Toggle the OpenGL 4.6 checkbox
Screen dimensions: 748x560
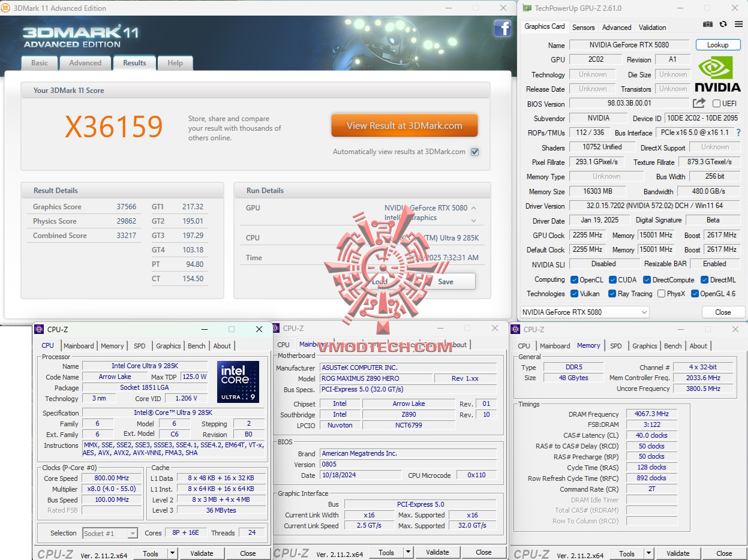click(x=695, y=294)
